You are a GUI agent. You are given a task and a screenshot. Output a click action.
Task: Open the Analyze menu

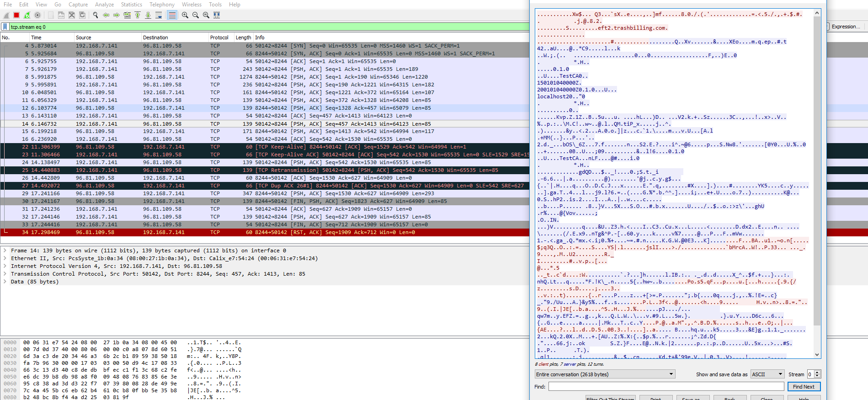(x=105, y=5)
